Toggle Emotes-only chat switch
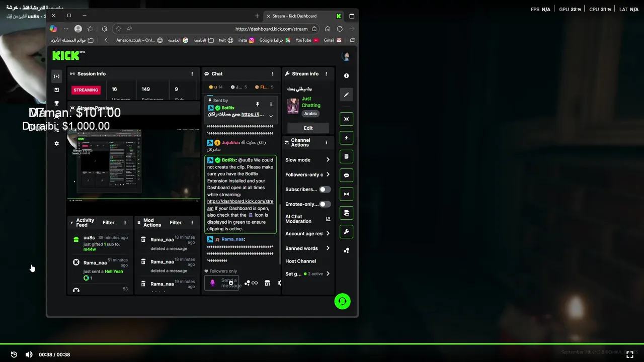 (325, 204)
